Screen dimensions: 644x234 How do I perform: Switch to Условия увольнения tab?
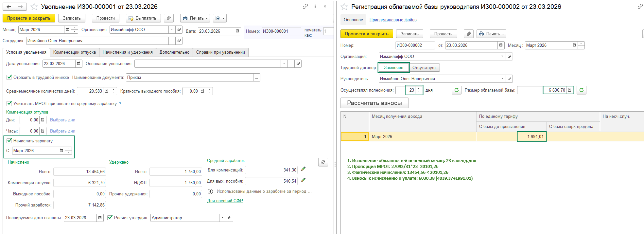pyautogui.click(x=26, y=52)
